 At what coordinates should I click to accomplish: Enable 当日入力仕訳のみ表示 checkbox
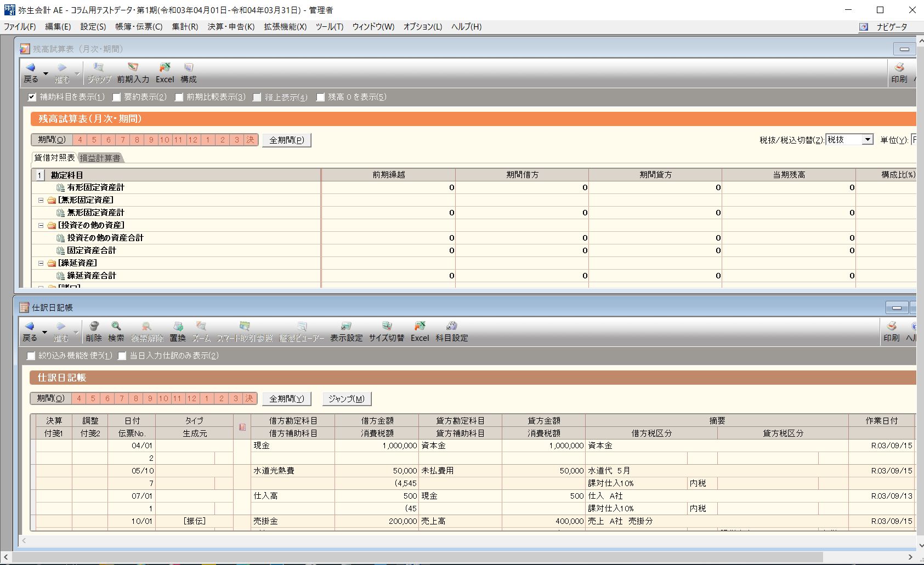pos(122,356)
